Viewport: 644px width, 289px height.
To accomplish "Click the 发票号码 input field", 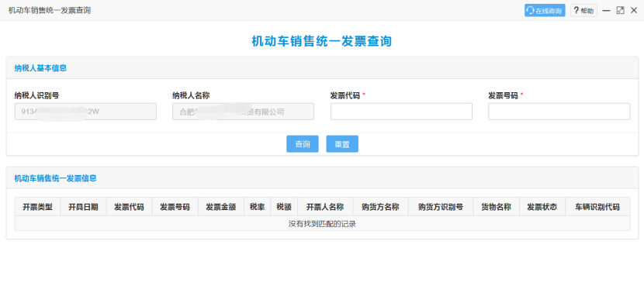I will coord(559,112).
